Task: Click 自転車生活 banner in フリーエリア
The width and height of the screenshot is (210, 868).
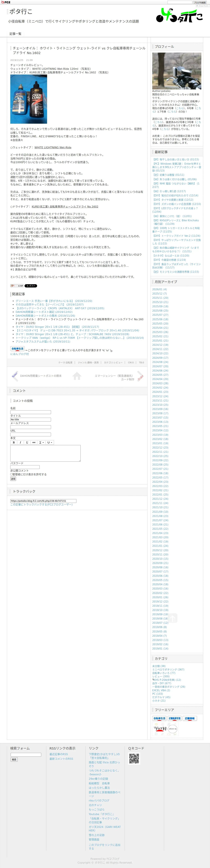Action: [x=159, y=718]
